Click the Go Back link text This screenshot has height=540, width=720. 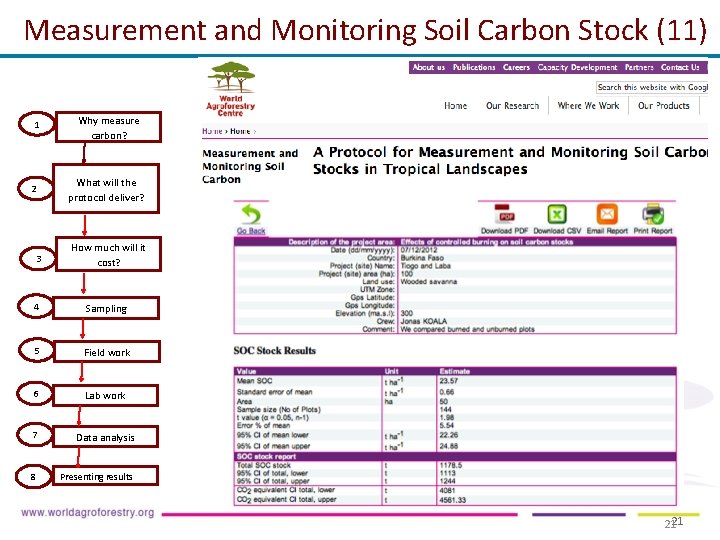coord(251,231)
